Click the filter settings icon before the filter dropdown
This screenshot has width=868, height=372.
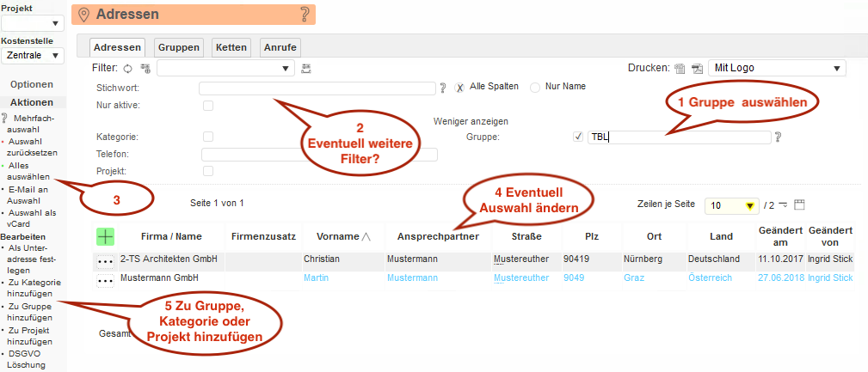[x=145, y=68]
